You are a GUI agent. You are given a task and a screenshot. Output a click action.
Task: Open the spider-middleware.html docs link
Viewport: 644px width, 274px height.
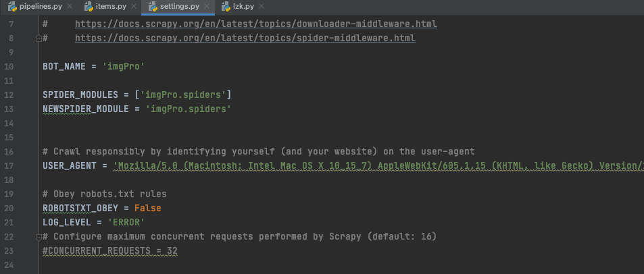point(245,38)
